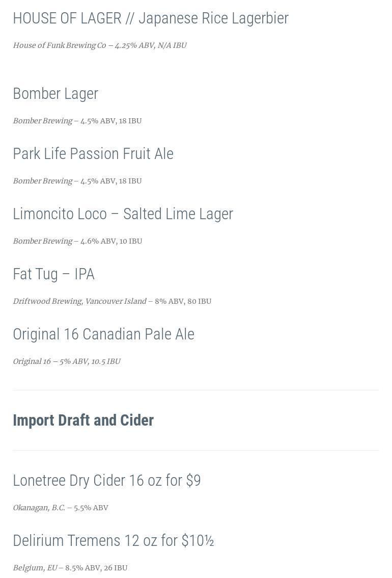The width and height of the screenshot is (392, 578).
Task: Click Driftwood Brewing, Vancouver Island text
Action: tap(79, 301)
